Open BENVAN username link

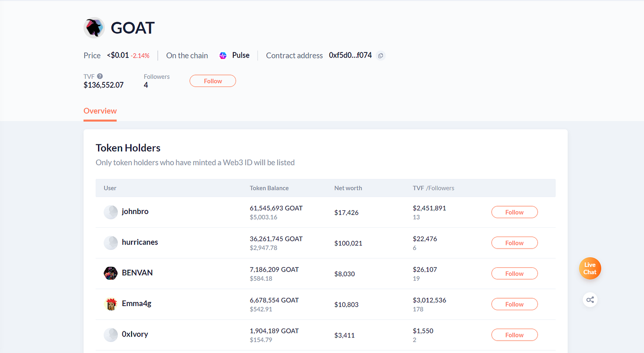click(x=137, y=273)
